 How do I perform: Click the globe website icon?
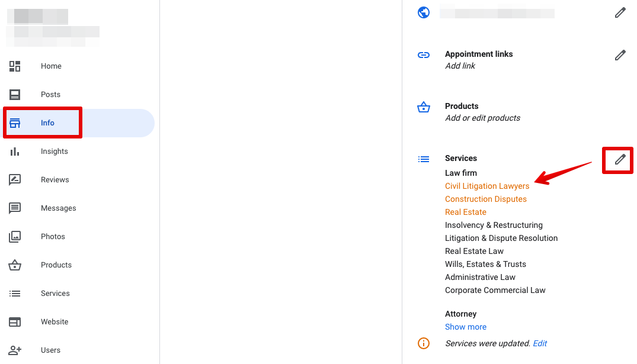(x=424, y=12)
